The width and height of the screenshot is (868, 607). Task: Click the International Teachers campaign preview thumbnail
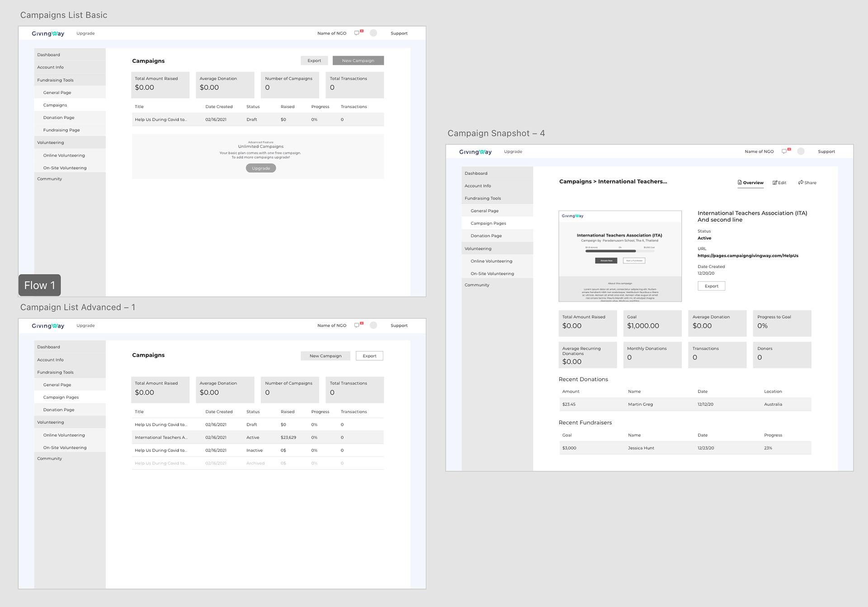(620, 256)
